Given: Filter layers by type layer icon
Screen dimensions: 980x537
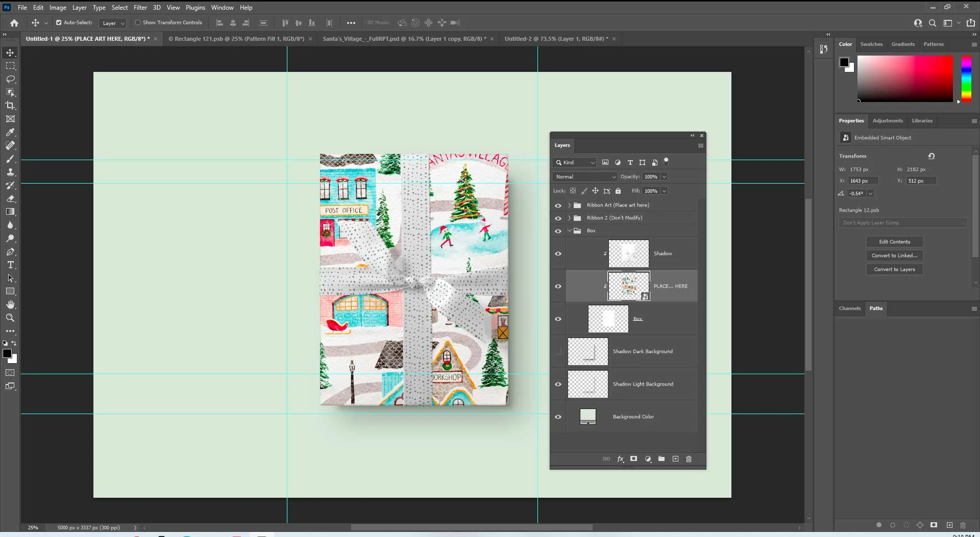Looking at the screenshot, I should 630,162.
